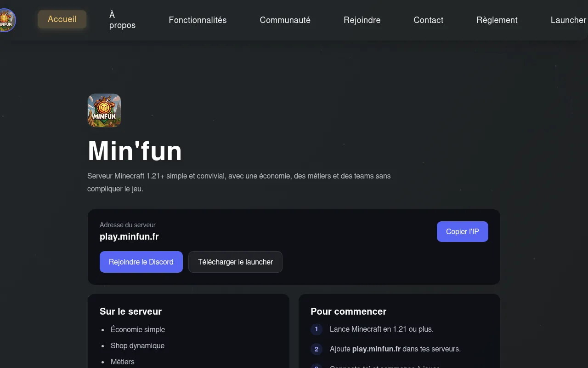Select Rejoindre in the navigation bar
This screenshot has height=368, width=588.
pyautogui.click(x=362, y=20)
